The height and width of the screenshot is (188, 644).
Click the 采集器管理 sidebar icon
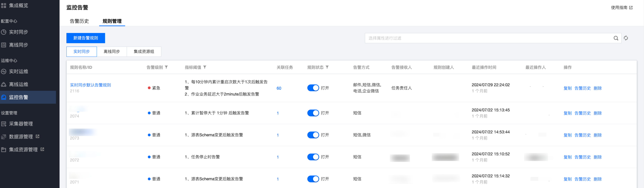point(4,124)
